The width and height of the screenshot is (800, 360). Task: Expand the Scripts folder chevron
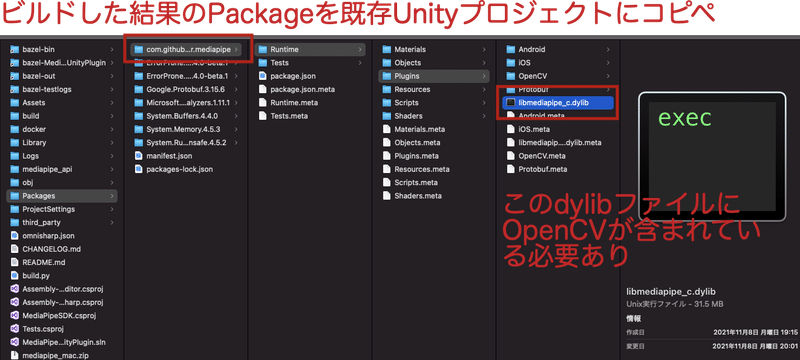[484, 102]
